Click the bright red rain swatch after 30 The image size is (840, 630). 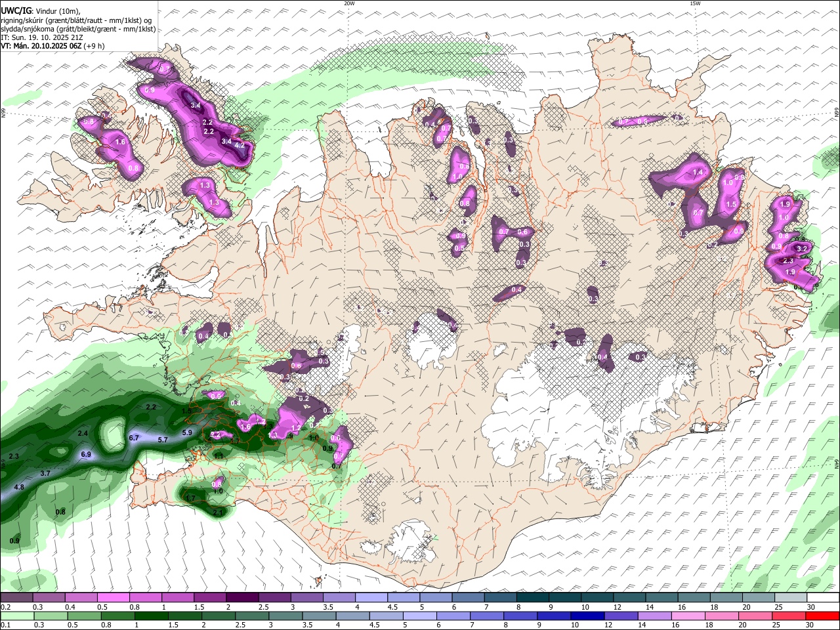[x=823, y=616]
